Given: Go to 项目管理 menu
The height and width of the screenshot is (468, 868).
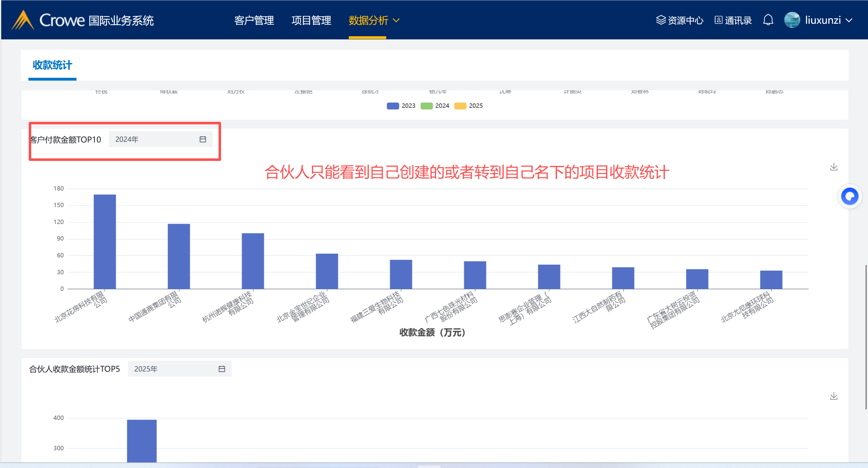Looking at the screenshot, I should click(x=311, y=20).
